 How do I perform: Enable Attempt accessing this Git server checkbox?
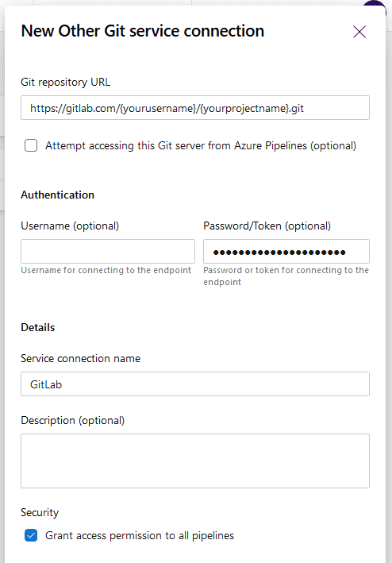[31, 145]
